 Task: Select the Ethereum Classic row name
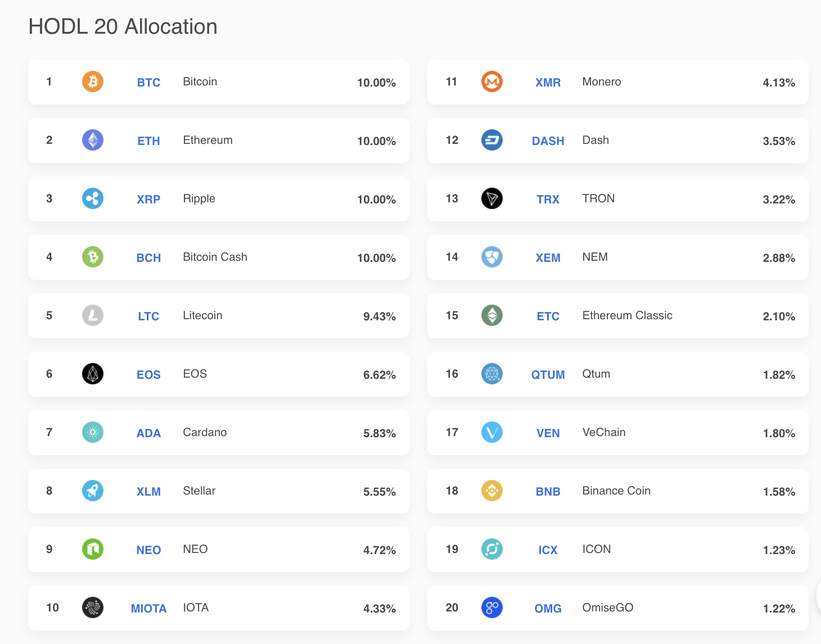[627, 315]
